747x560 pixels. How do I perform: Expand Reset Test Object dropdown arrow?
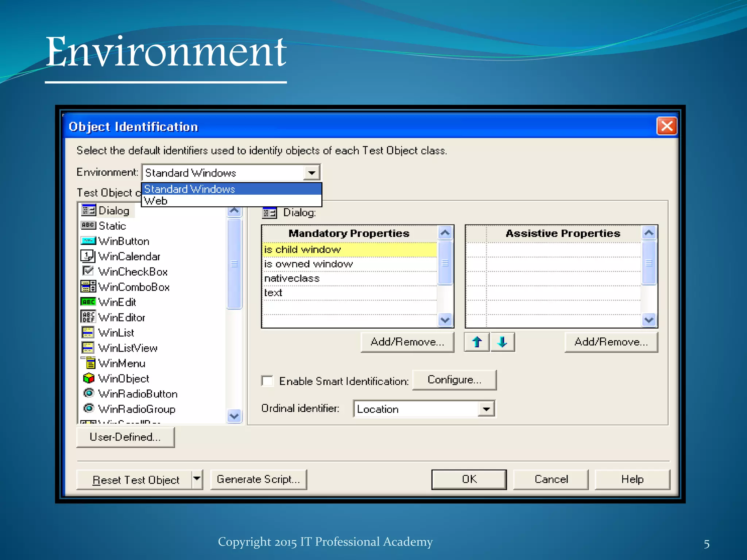point(197,479)
